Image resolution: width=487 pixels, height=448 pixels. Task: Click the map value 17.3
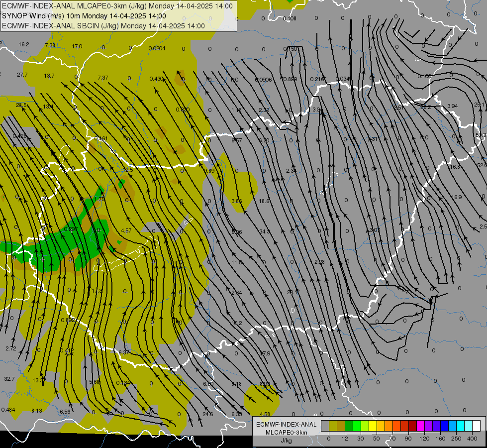point(97,291)
